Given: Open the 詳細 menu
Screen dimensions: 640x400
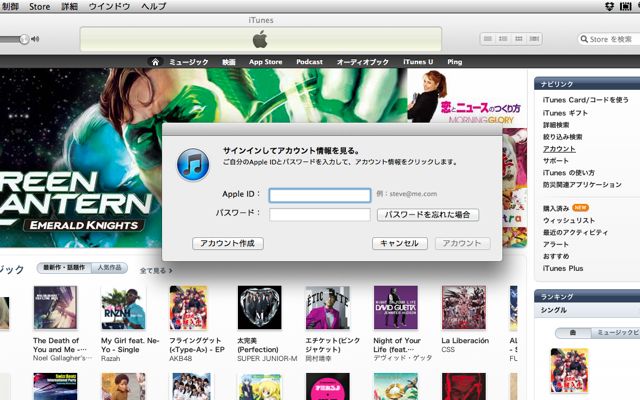Looking at the screenshot, I should point(69,7).
